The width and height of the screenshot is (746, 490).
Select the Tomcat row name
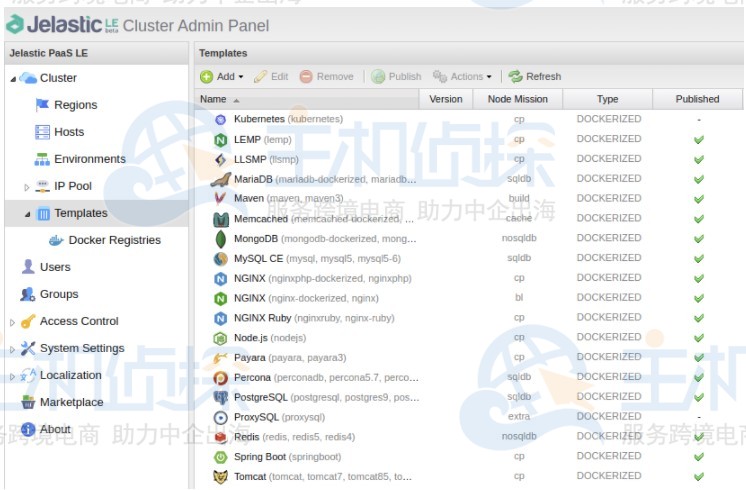[x=323, y=477]
